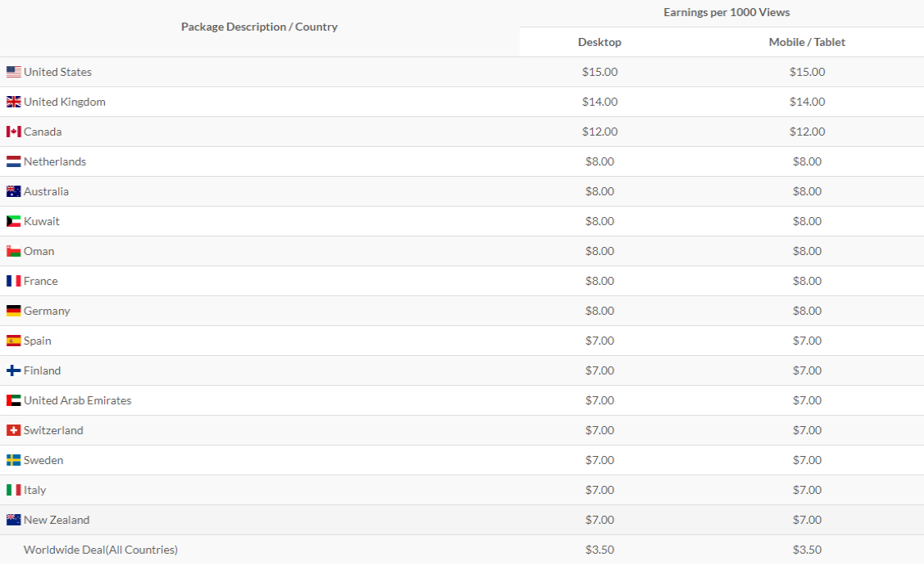Image resolution: width=924 pixels, height=569 pixels.
Task: Click the United Arab Emirates country name
Action: click(x=78, y=400)
